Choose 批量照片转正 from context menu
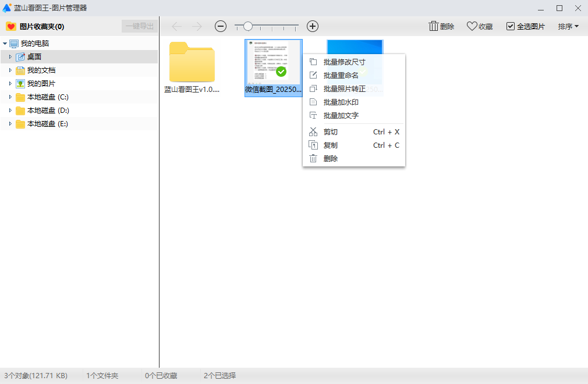This screenshot has width=588, height=384. click(x=353, y=89)
